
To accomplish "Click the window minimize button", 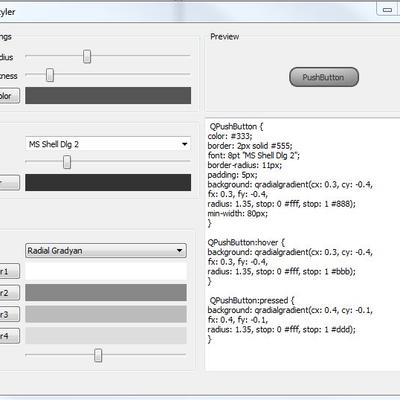I will 388,10.
